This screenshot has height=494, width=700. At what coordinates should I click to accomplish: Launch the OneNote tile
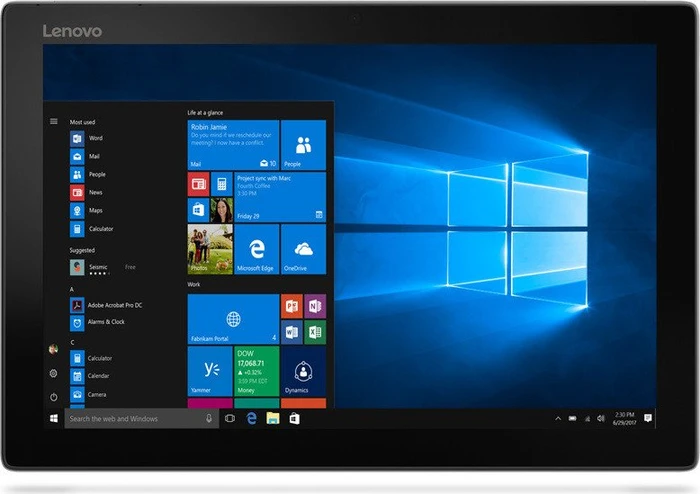click(x=315, y=306)
